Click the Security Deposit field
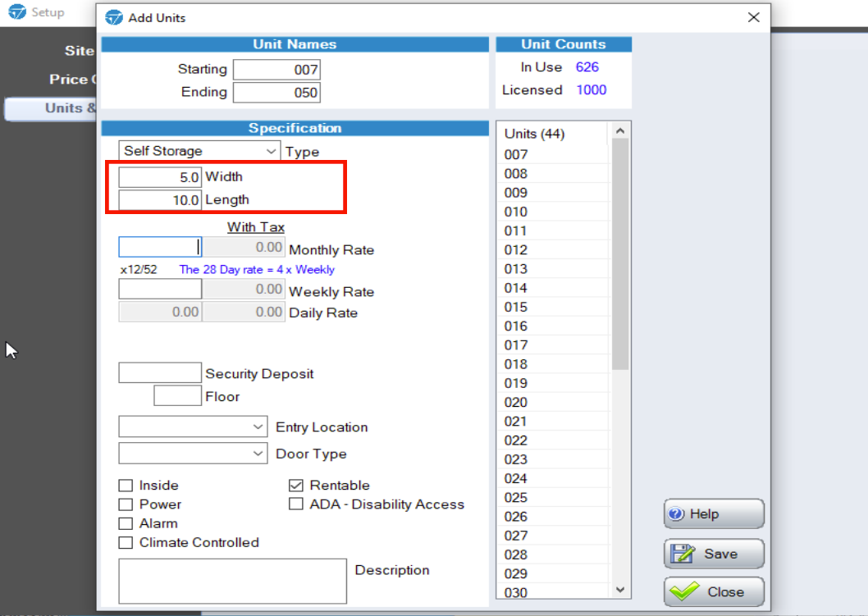This screenshot has height=616, width=868. [x=160, y=373]
